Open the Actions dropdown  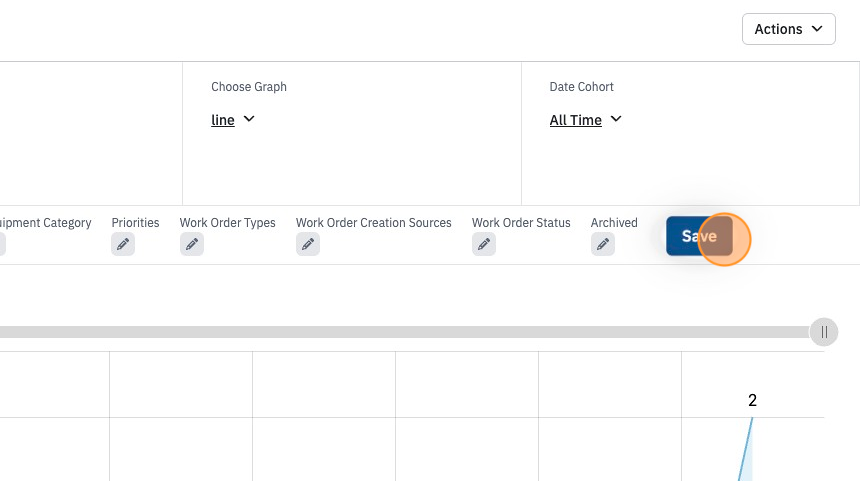[789, 29]
